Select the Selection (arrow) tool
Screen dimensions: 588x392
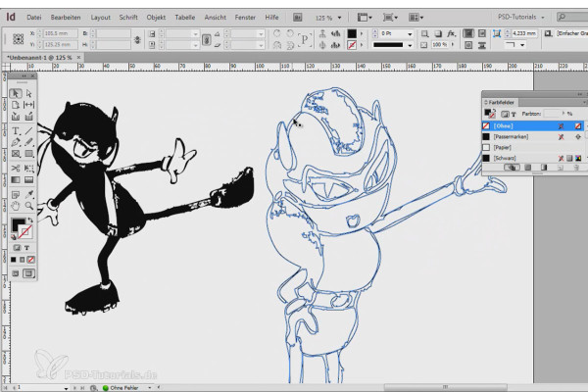click(x=17, y=93)
